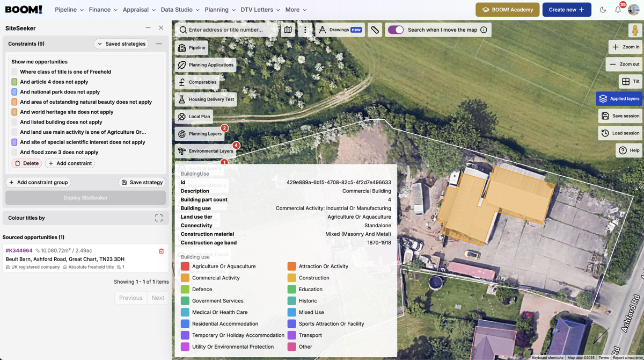644x360 pixels.
Task: Toggle Search when I move the map
Action: click(396, 30)
